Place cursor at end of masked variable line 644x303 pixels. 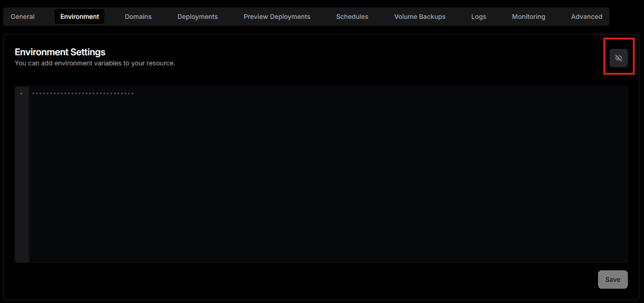pos(134,93)
